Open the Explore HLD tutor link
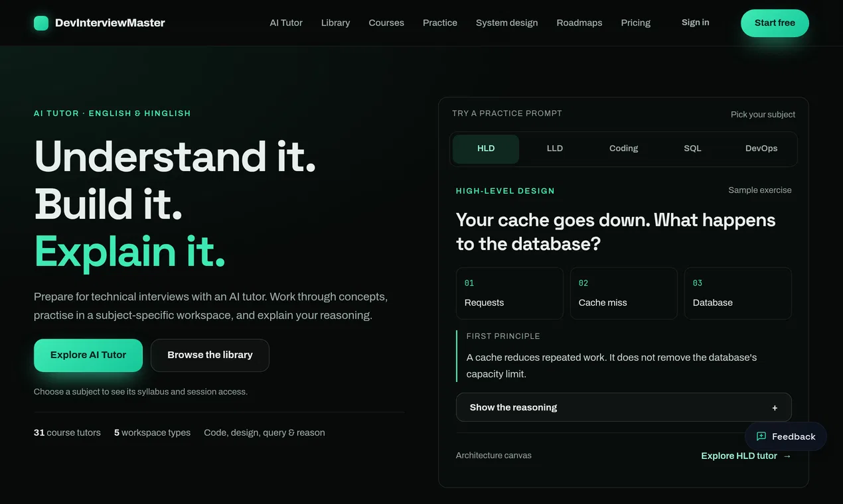The width and height of the screenshot is (843, 504). [x=746, y=456]
